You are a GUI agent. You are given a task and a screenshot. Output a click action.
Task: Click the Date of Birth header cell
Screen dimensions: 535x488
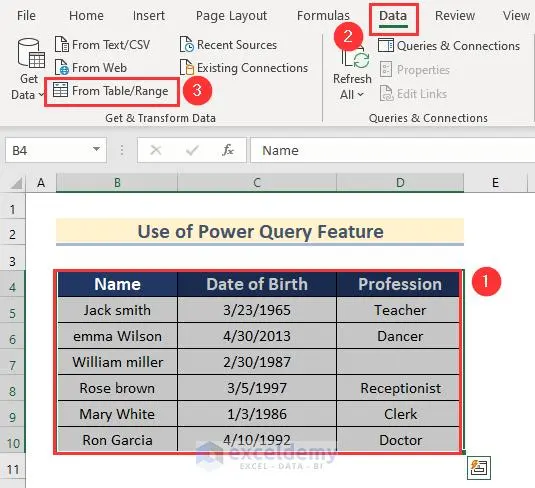pyautogui.click(x=257, y=284)
